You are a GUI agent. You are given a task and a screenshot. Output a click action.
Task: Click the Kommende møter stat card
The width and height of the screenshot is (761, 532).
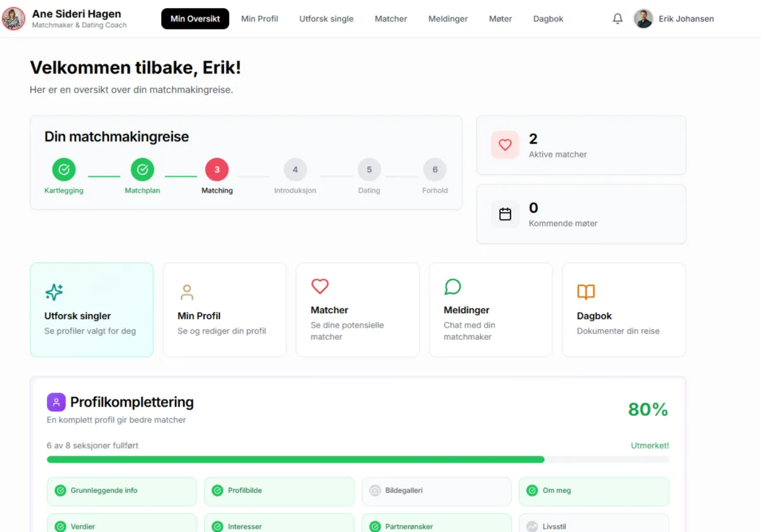coord(581,214)
